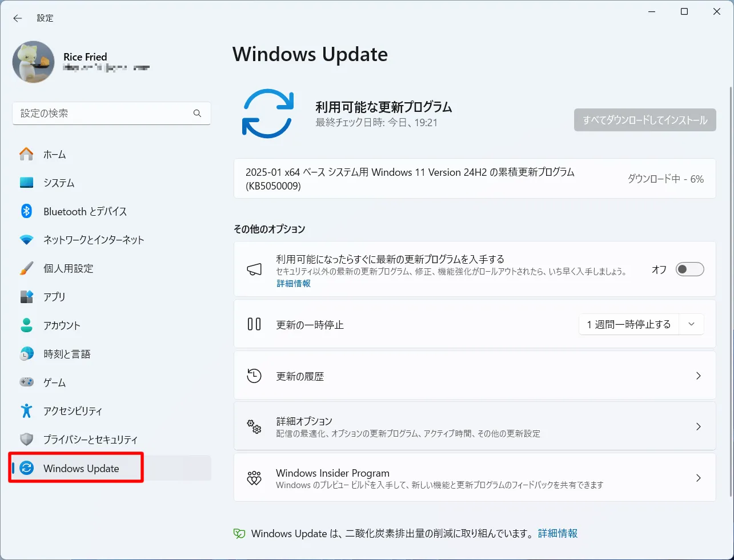734x560 pixels.
Task: Expand the 更新の履歴 chevron
Action: (x=698, y=376)
